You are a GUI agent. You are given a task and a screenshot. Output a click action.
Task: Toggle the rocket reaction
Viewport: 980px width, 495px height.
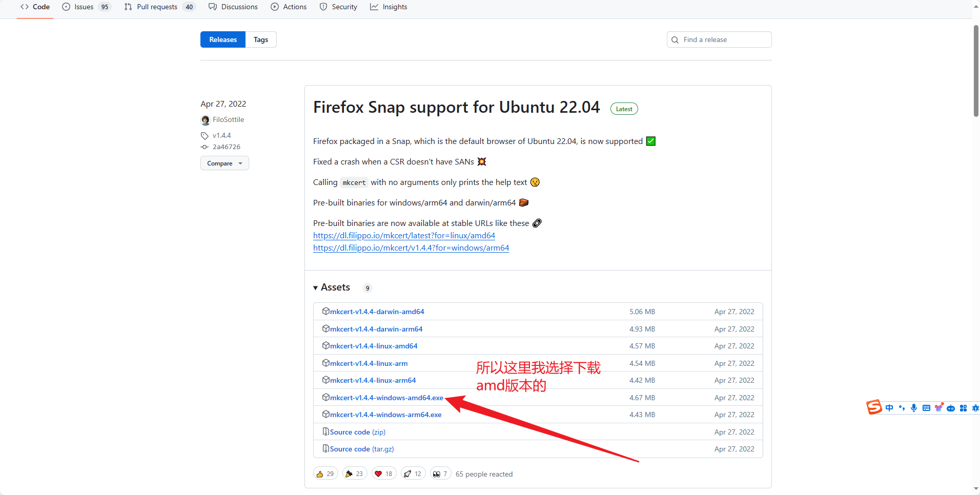coord(413,474)
